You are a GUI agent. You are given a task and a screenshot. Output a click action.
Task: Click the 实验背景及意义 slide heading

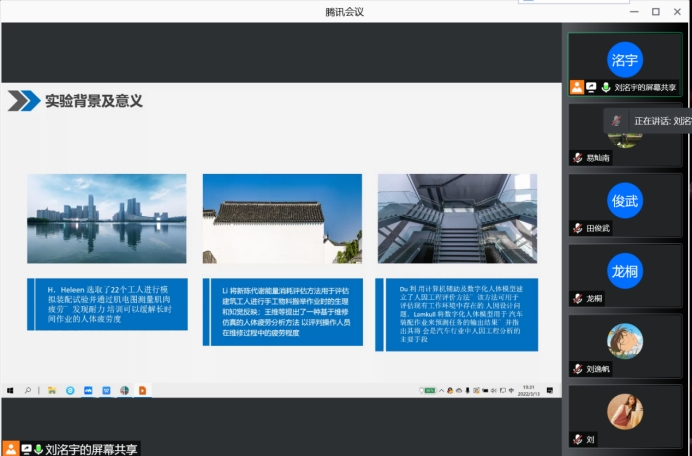coord(93,101)
